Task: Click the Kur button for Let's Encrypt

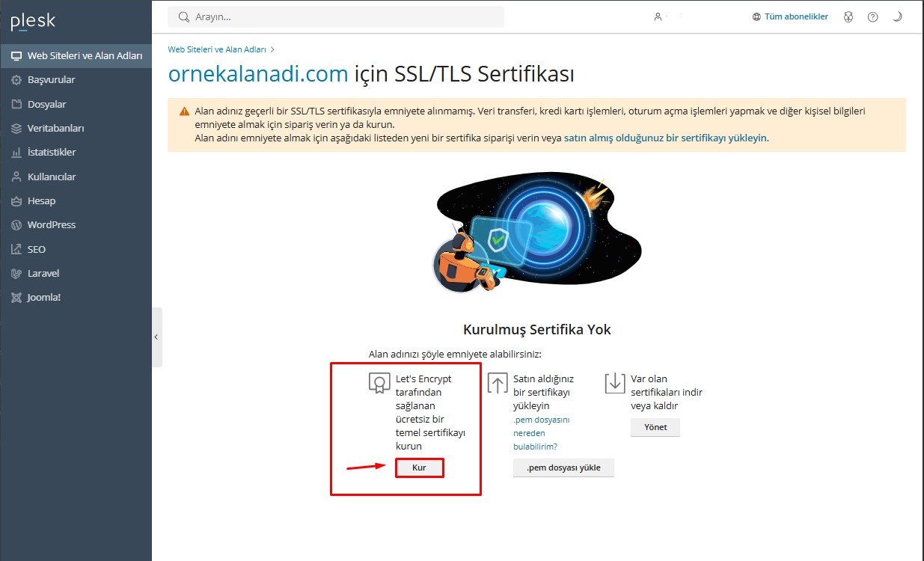Action: [x=419, y=467]
